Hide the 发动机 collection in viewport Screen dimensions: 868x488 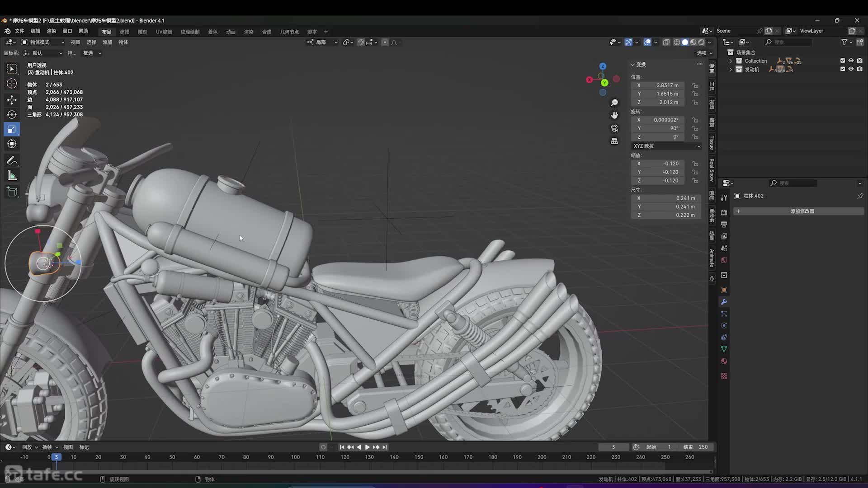[x=851, y=69]
